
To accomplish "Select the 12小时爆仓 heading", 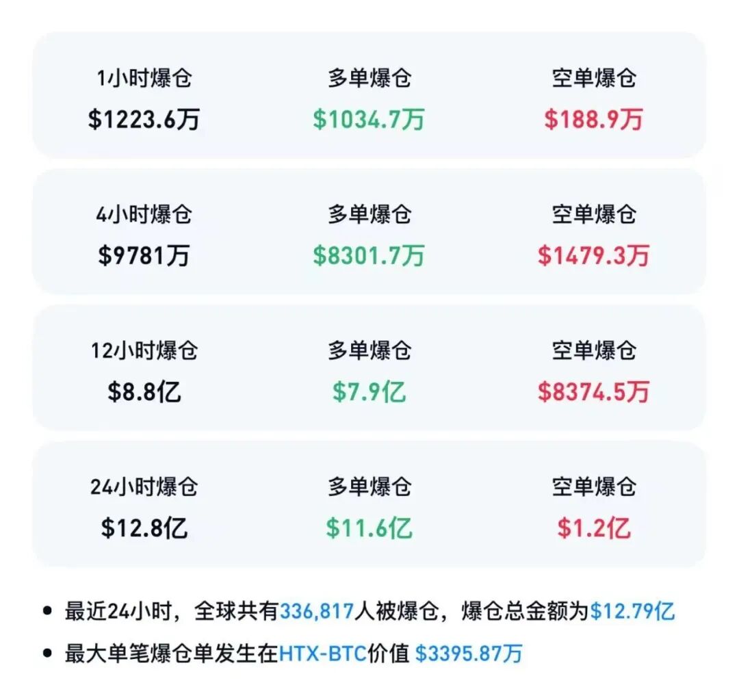I will [144, 350].
